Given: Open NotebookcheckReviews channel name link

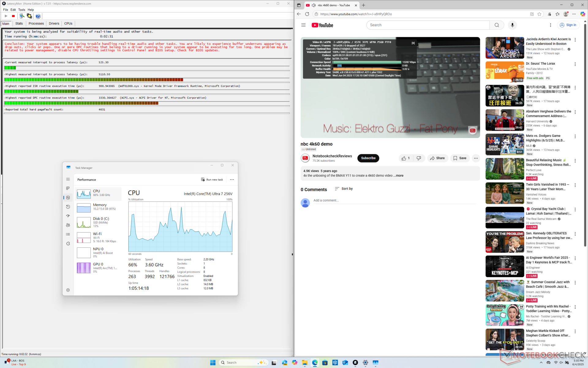Looking at the screenshot, I should pyautogui.click(x=332, y=156).
